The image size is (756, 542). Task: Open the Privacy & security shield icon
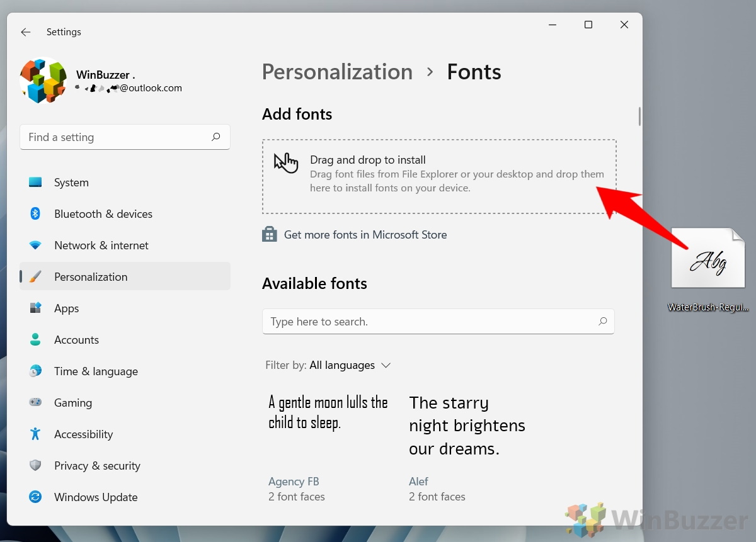[36, 465]
